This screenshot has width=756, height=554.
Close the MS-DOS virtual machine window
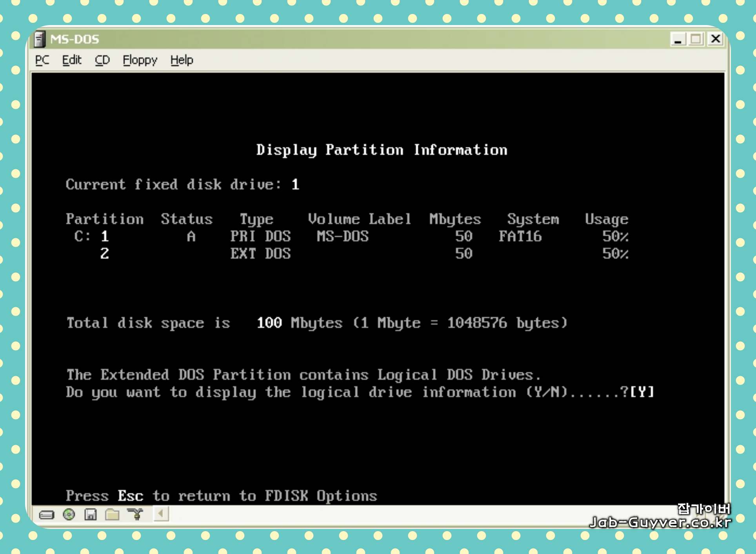715,39
